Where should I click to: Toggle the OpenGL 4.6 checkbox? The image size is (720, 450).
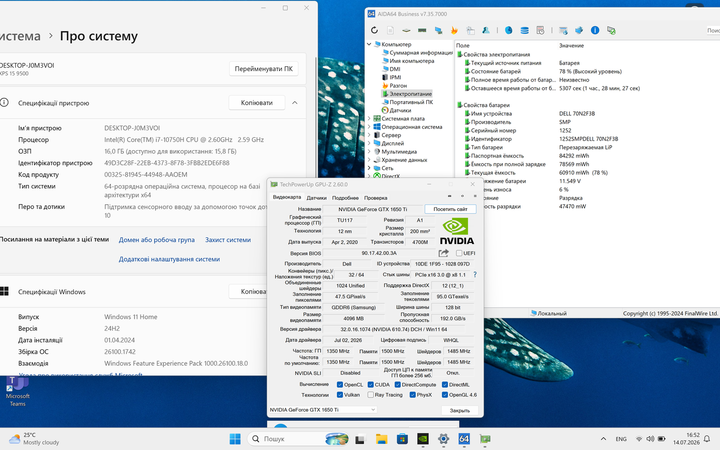coord(444,394)
